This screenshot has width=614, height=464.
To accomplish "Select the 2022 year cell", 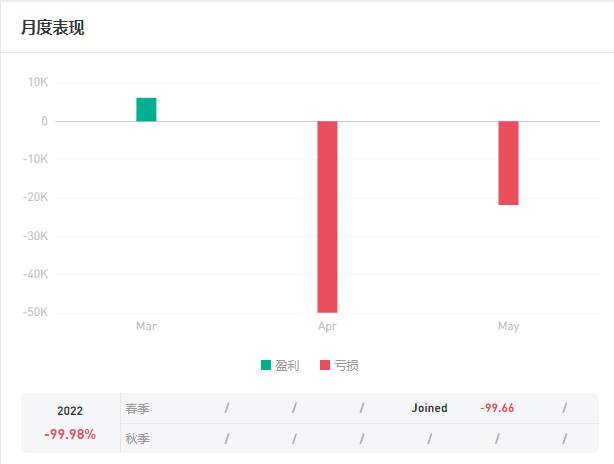I will 70,411.
